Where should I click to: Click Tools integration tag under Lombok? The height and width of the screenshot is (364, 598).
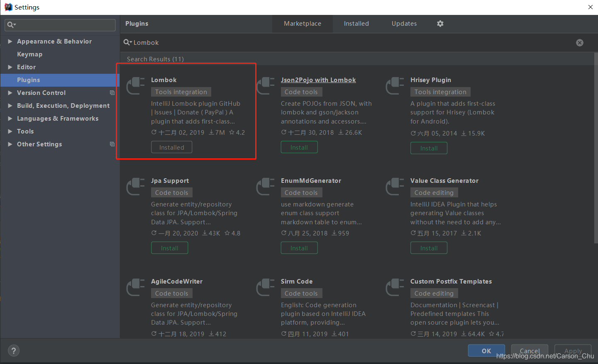point(181,92)
